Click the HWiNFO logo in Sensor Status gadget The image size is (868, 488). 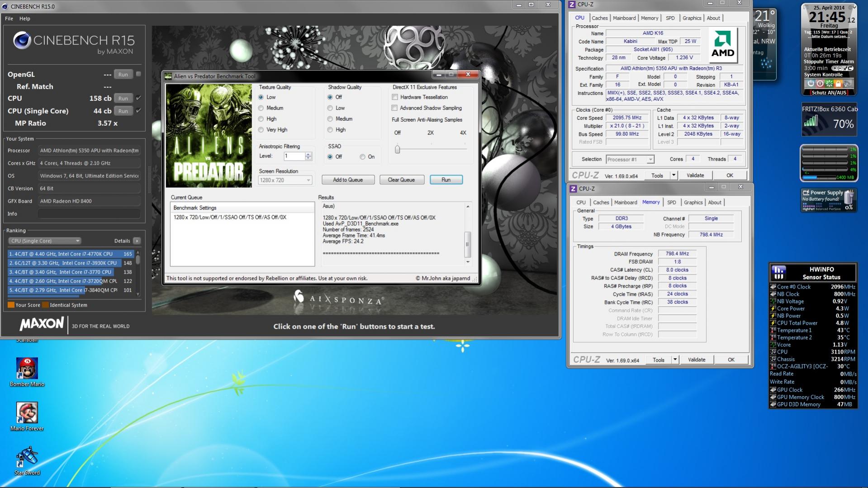(778, 273)
